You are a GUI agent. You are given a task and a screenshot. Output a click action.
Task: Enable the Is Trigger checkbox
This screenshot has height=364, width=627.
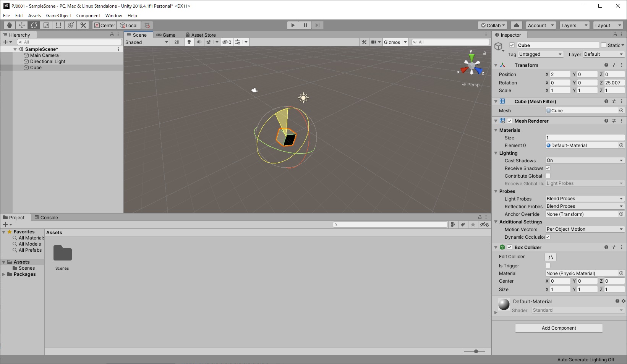coord(548,265)
